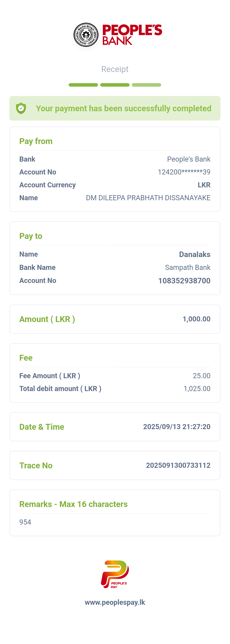Select the second progress step bar
Screen dimensions: 230x644
[x=115, y=85]
